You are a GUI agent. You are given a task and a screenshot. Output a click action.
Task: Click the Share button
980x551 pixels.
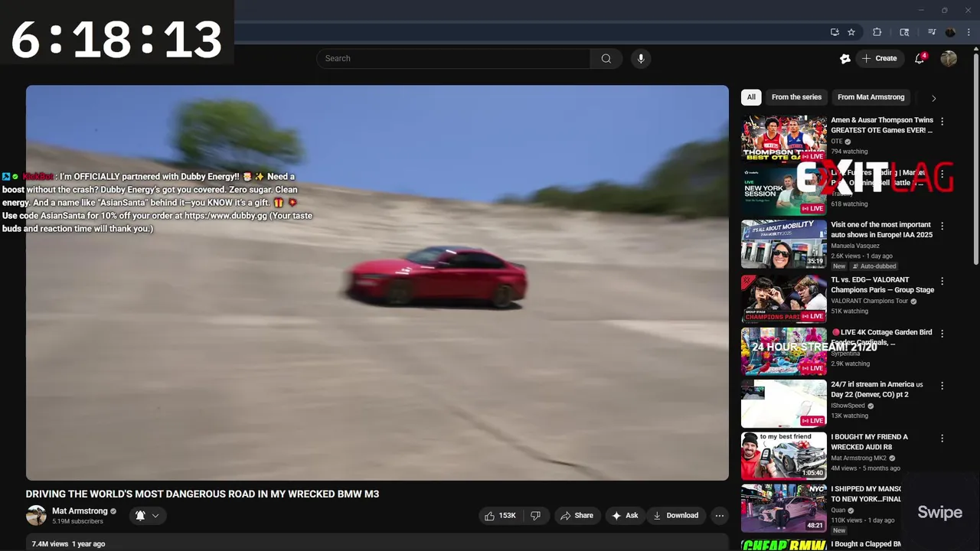[577, 516]
